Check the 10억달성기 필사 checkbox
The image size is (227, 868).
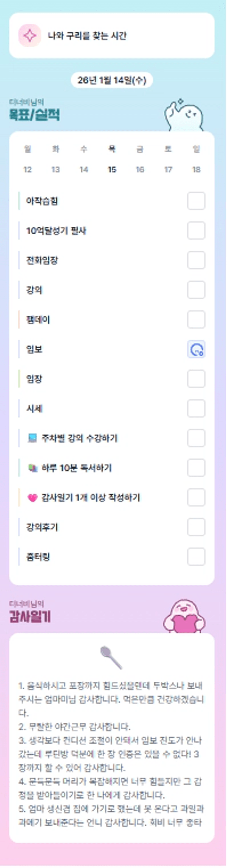pyautogui.click(x=196, y=231)
